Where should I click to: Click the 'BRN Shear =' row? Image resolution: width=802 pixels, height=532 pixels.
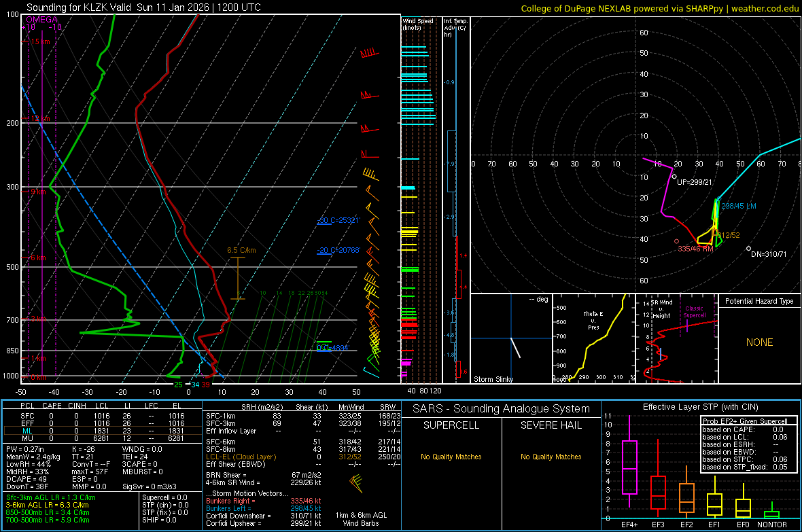[x=264, y=475]
